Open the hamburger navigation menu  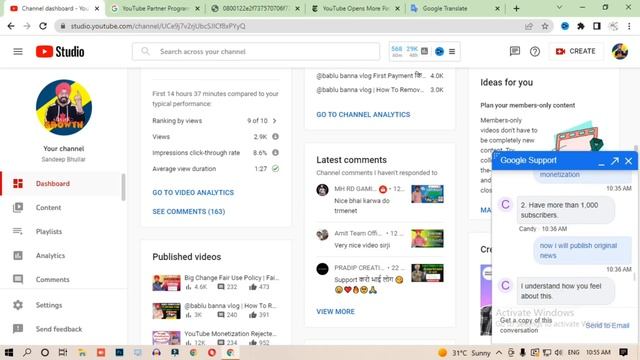(18, 51)
